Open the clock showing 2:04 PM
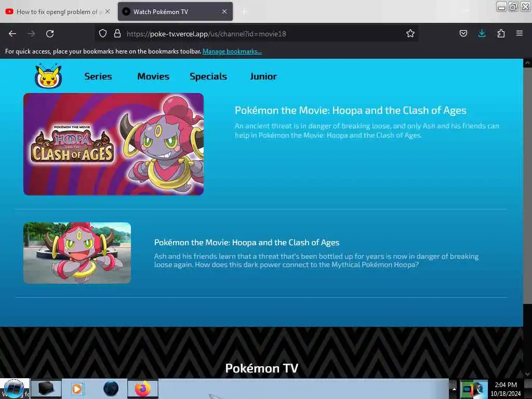The image size is (532, 399). pos(506,389)
